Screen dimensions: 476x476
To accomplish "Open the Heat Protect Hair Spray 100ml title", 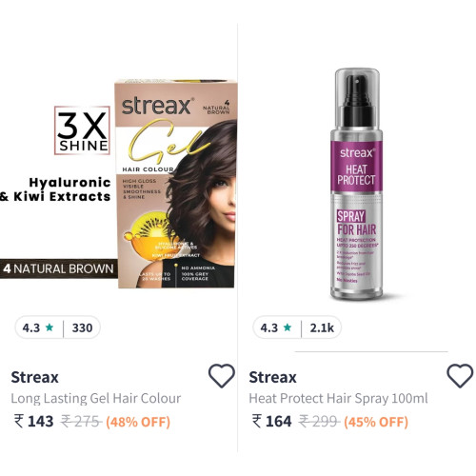I will click(x=338, y=398).
